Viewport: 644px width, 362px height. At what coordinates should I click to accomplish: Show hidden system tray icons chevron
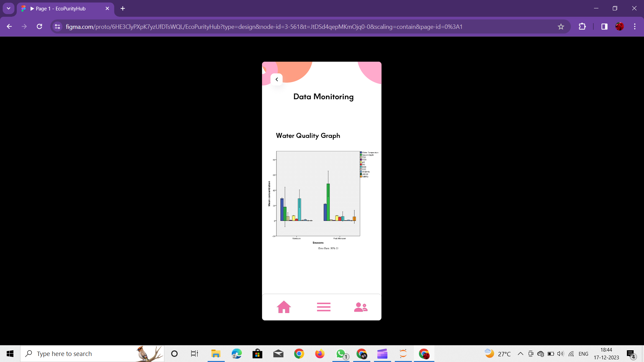point(520,354)
